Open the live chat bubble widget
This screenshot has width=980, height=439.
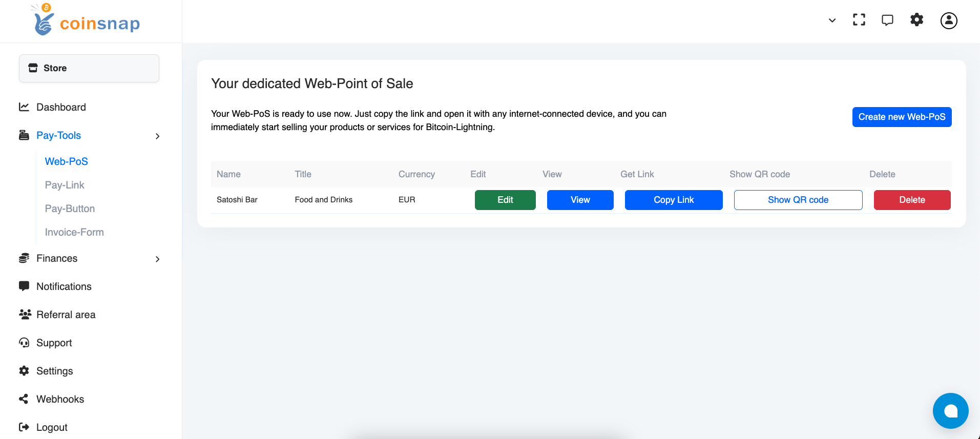click(950, 410)
